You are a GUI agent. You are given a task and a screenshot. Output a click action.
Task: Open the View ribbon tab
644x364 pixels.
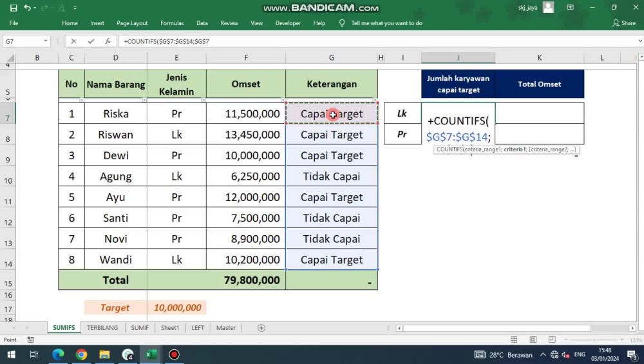[257, 23]
